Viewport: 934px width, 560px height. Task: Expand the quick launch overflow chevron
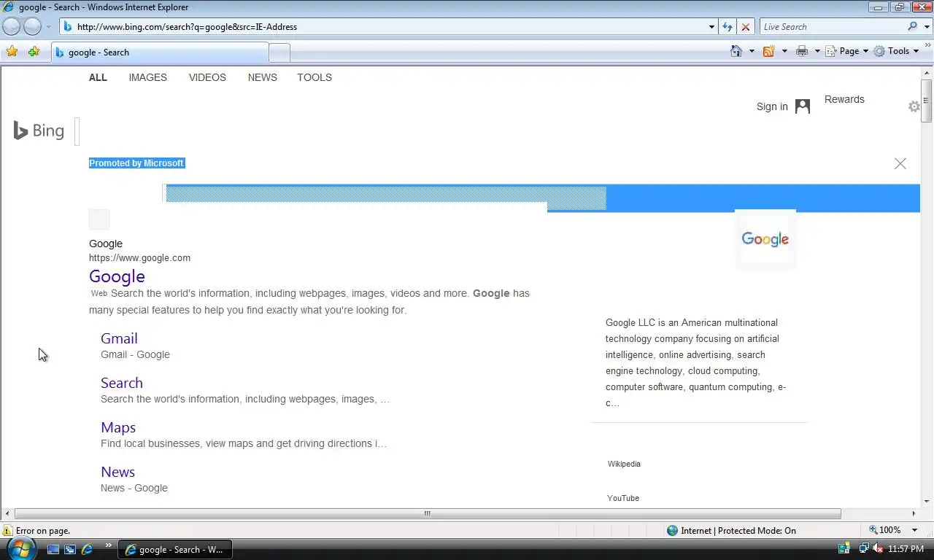pyautogui.click(x=109, y=545)
